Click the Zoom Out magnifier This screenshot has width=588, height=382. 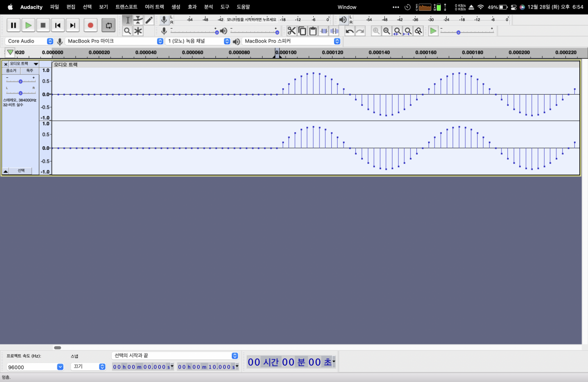pyautogui.click(x=387, y=31)
